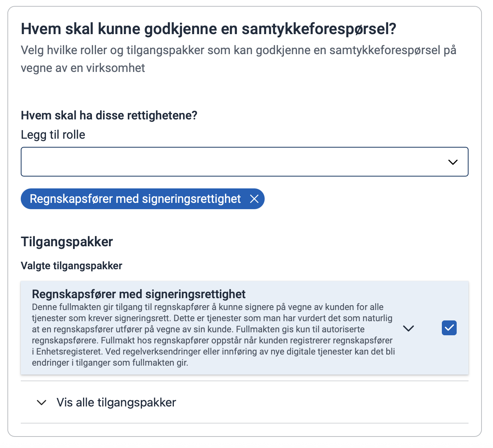The height and width of the screenshot is (448, 493).
Task: Click the Legg til rolle label
Action: [x=53, y=135]
